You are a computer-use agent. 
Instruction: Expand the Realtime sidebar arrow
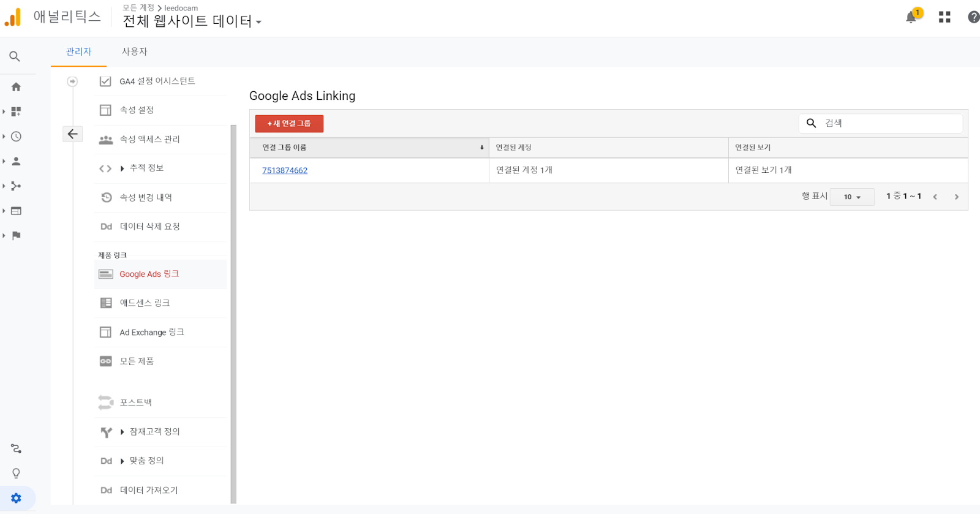(4, 137)
